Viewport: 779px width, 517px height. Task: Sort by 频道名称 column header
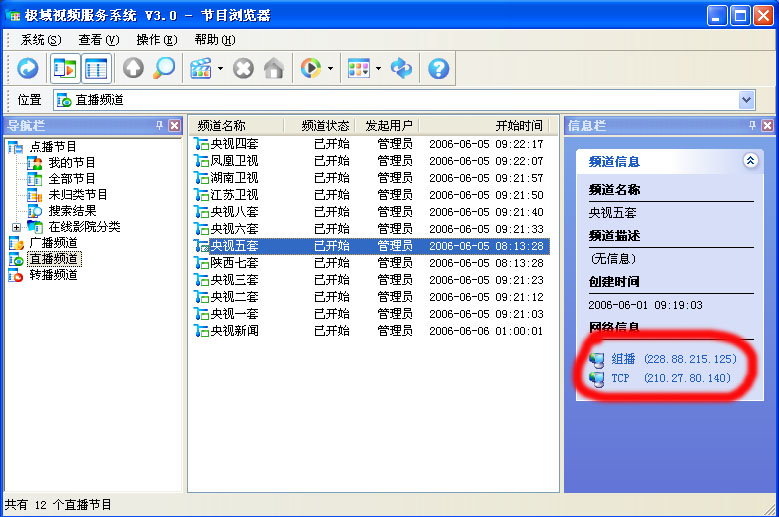[x=236, y=126]
